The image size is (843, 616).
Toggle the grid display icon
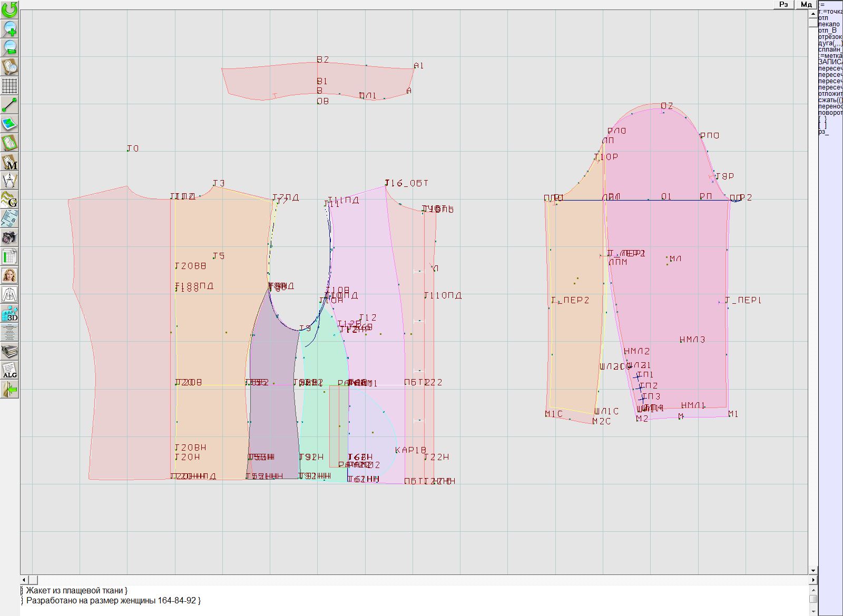(x=9, y=85)
